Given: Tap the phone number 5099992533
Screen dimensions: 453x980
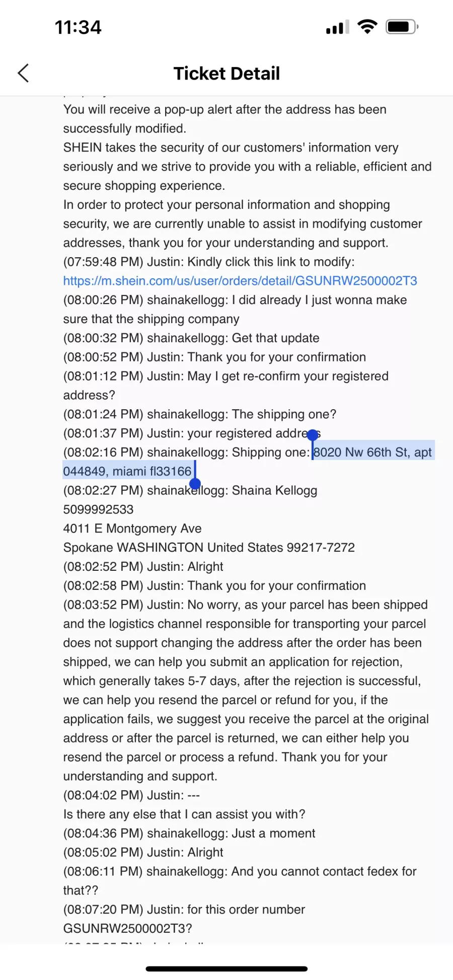Looking at the screenshot, I should click(99, 509).
